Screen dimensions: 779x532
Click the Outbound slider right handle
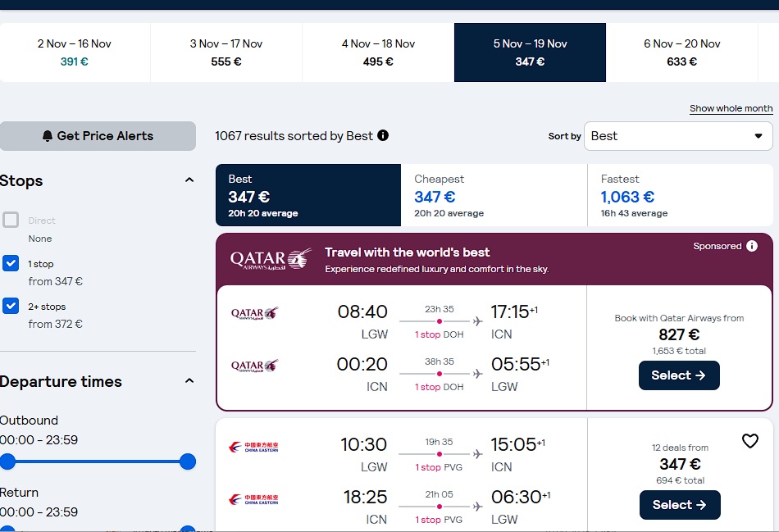click(x=187, y=462)
